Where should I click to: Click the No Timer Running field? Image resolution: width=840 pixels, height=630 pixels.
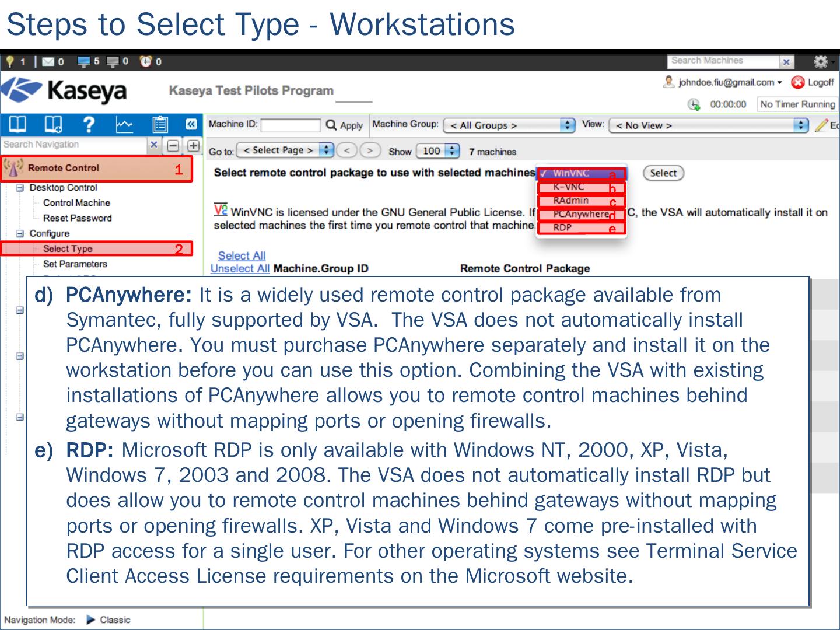[x=797, y=104]
